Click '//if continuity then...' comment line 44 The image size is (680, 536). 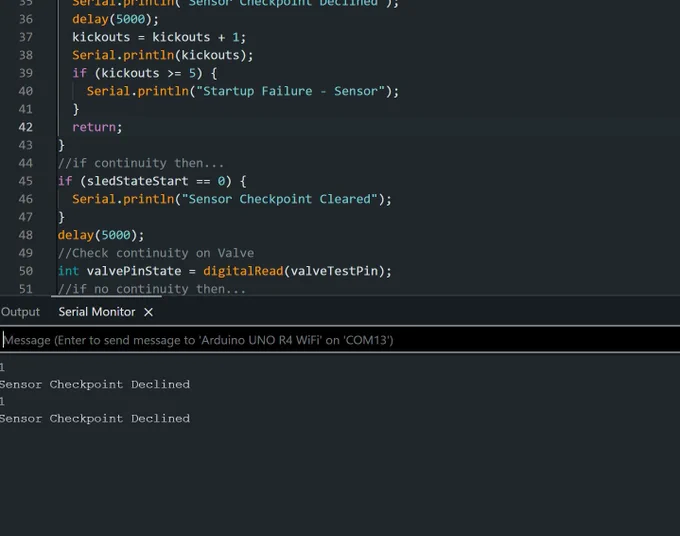tap(141, 163)
